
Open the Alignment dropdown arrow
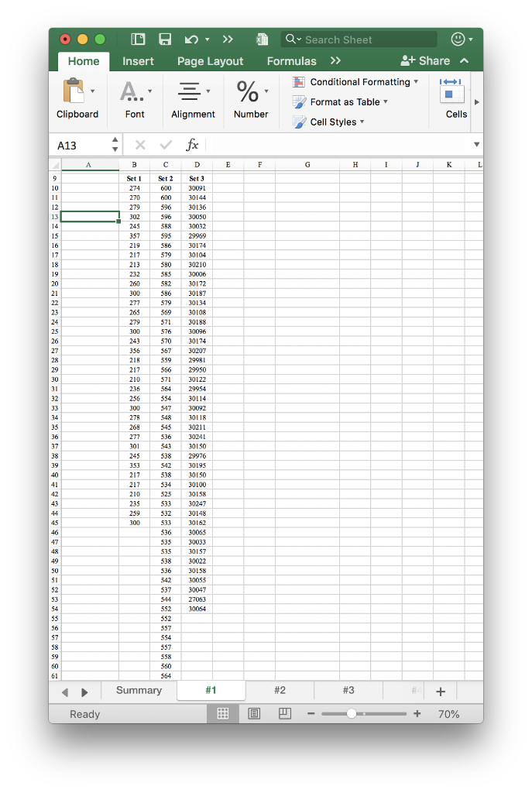208,91
